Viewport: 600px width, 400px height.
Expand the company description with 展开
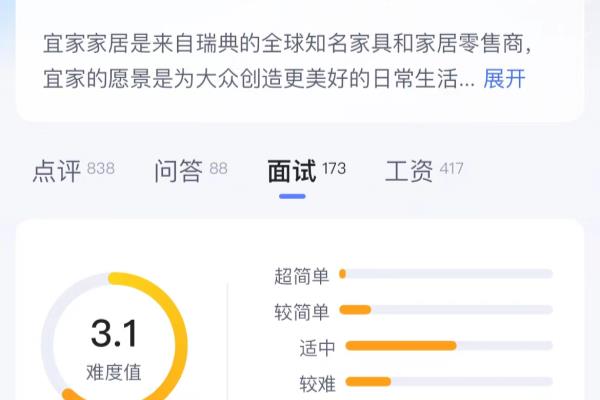pos(504,79)
